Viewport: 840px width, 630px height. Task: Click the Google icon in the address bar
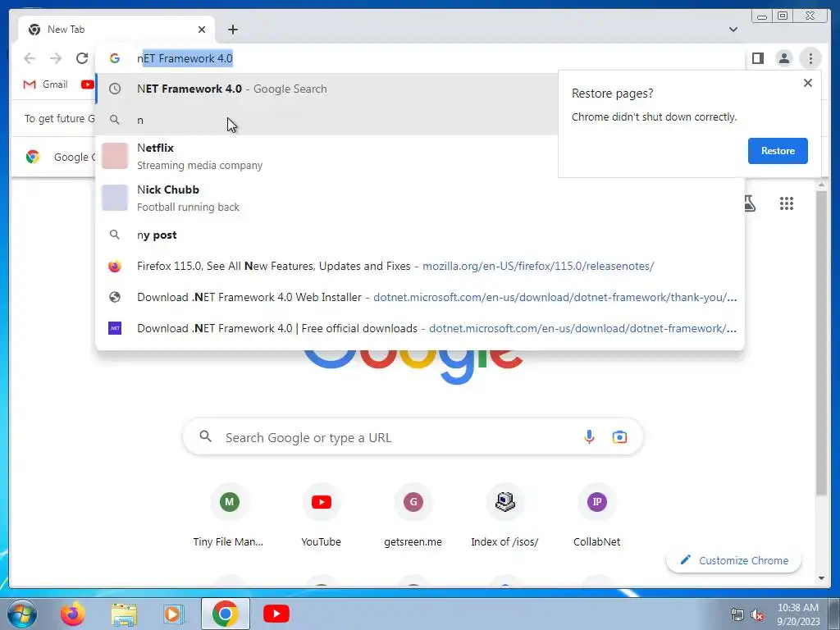click(115, 58)
